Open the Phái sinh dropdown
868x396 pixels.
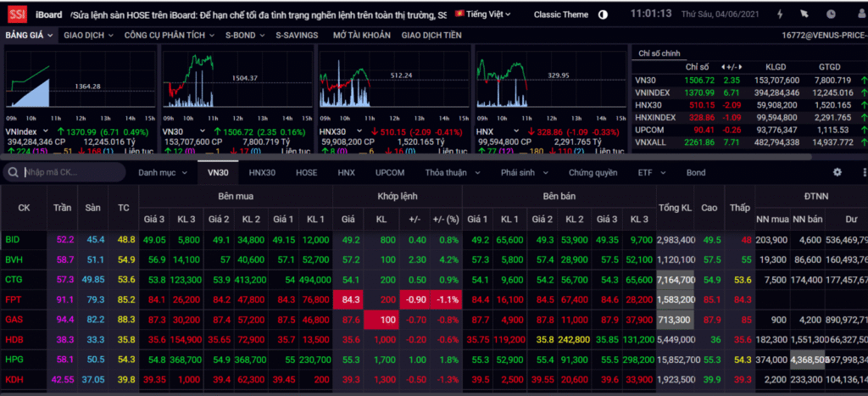520,172
